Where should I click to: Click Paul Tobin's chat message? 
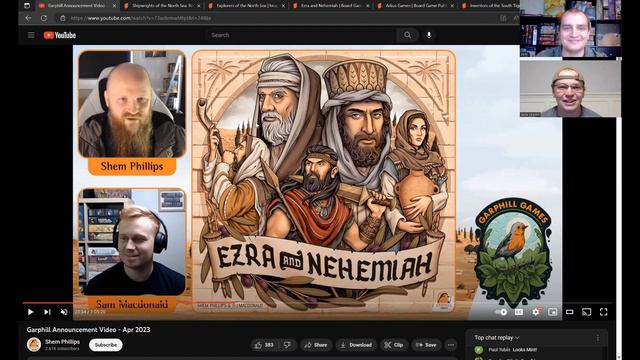513,350
